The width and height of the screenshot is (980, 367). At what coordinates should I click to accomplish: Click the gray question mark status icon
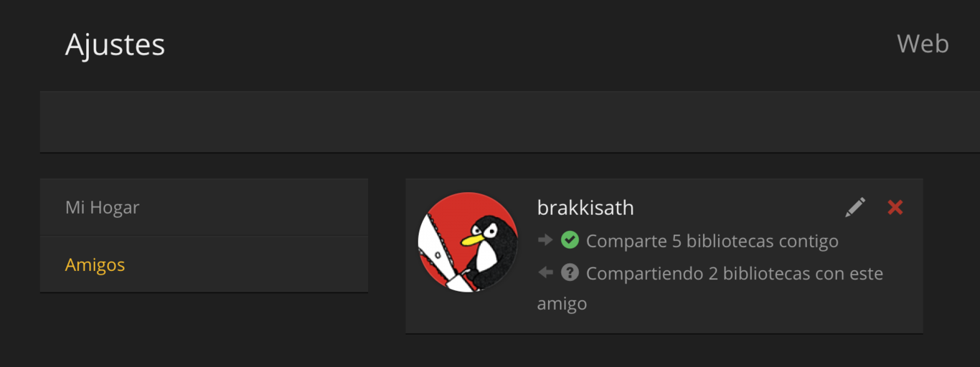570,272
